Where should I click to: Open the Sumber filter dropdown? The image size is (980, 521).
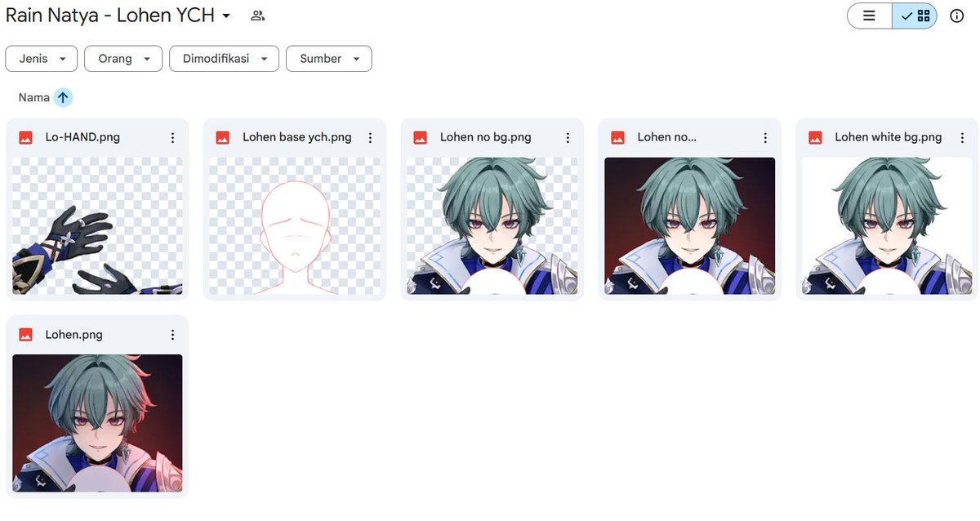tap(328, 59)
